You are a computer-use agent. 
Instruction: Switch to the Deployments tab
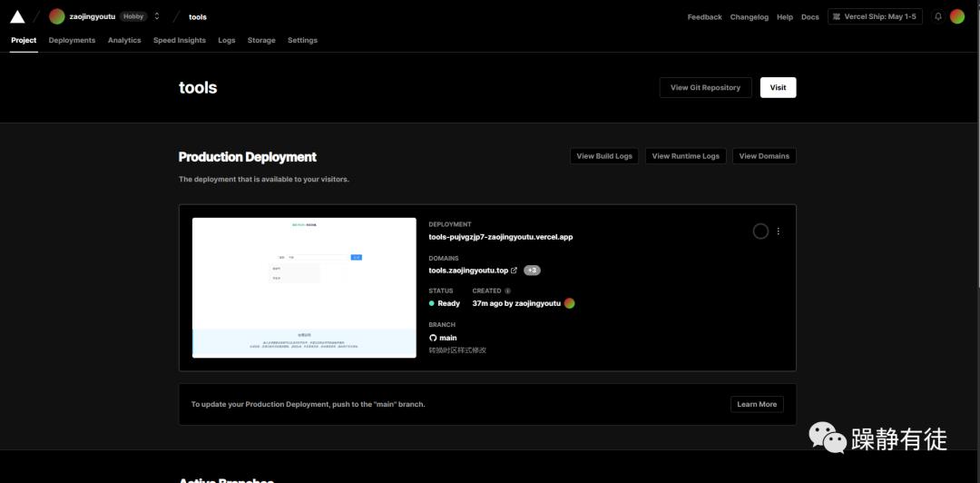point(72,40)
